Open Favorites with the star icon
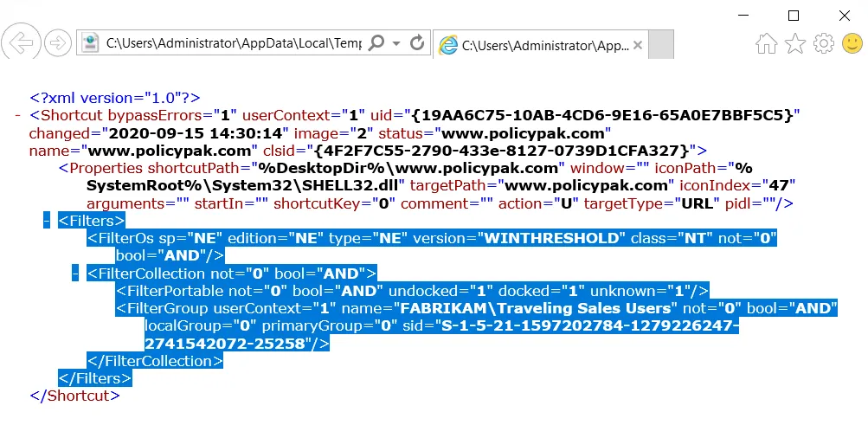Screen dimensions: 868x425 pyautogui.click(x=795, y=43)
